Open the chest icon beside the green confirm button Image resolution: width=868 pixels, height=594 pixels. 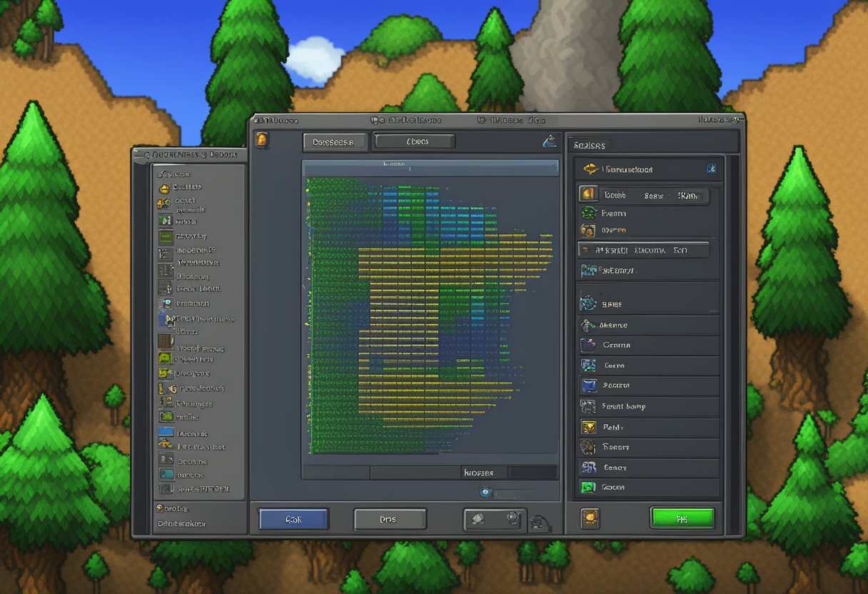(x=591, y=519)
